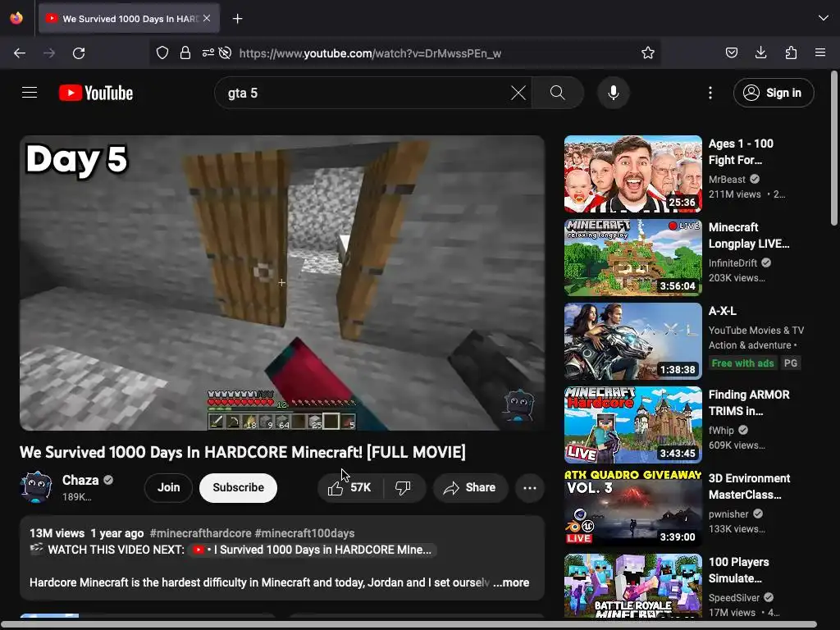This screenshot has width=840, height=630.
Task: Open Firefox icon at tab bar left
Action: click(x=16, y=18)
